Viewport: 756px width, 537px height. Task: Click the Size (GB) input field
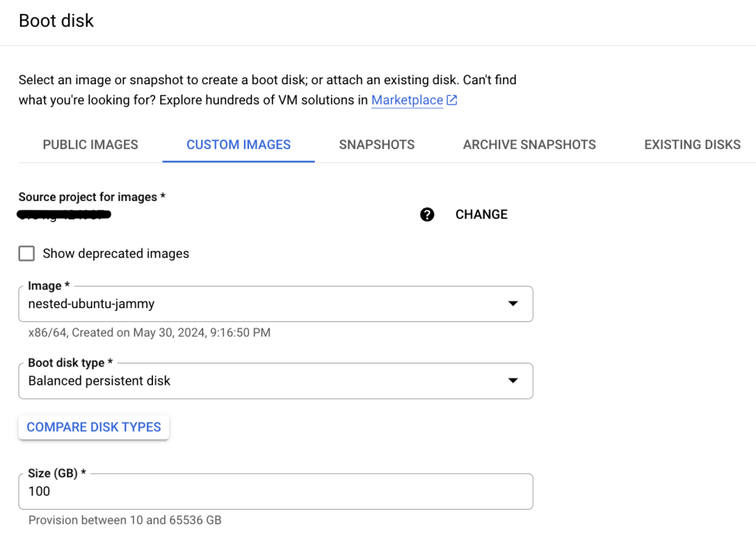click(x=275, y=491)
